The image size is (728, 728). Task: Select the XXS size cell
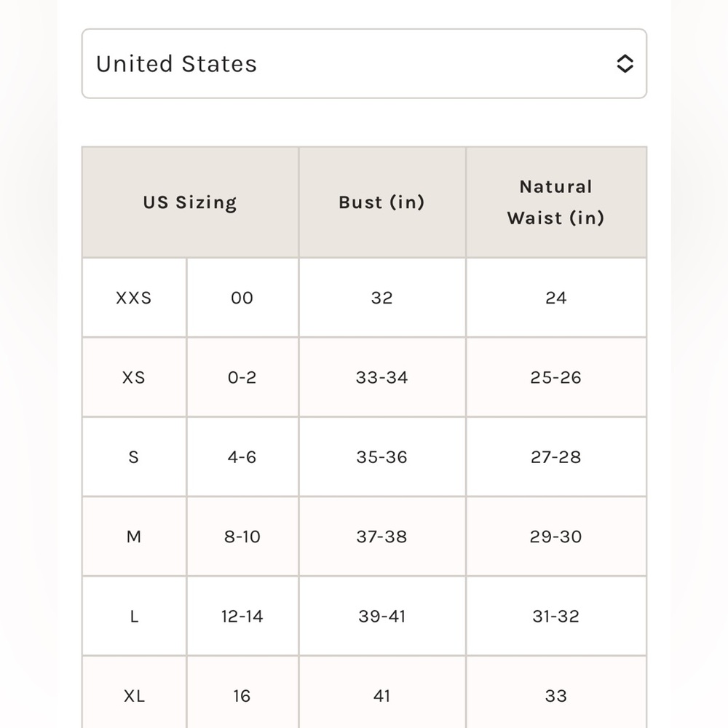click(x=134, y=298)
